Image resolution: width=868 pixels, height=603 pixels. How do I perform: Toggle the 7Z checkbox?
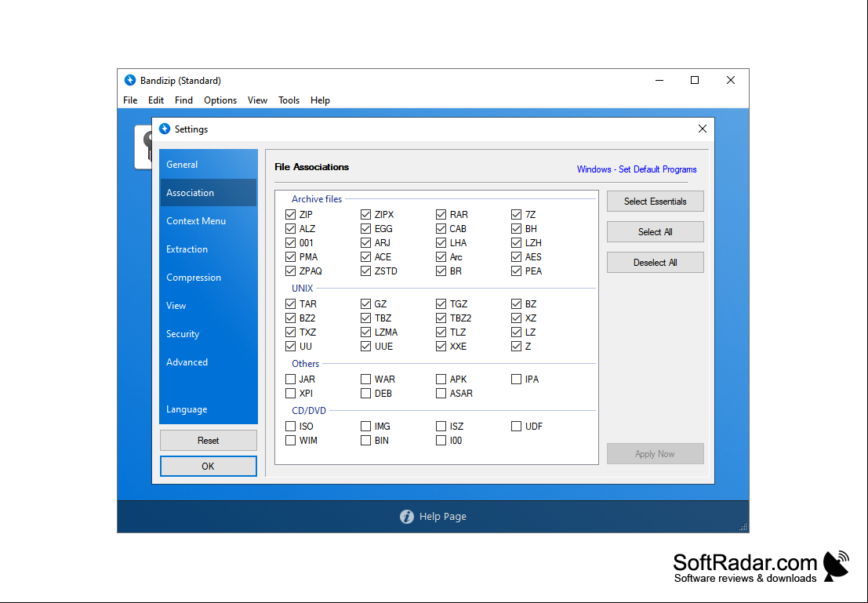pyautogui.click(x=517, y=214)
